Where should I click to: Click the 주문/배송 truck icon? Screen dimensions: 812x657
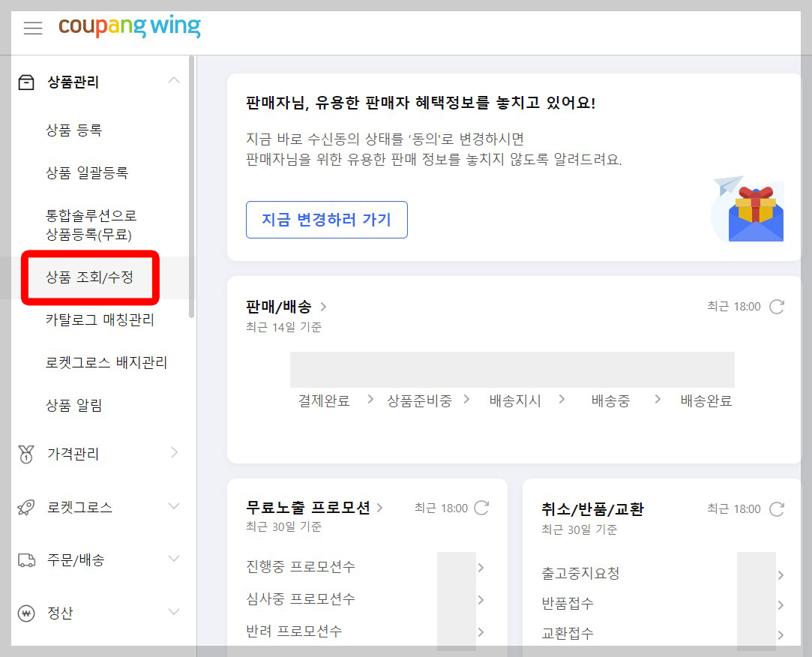(25, 559)
